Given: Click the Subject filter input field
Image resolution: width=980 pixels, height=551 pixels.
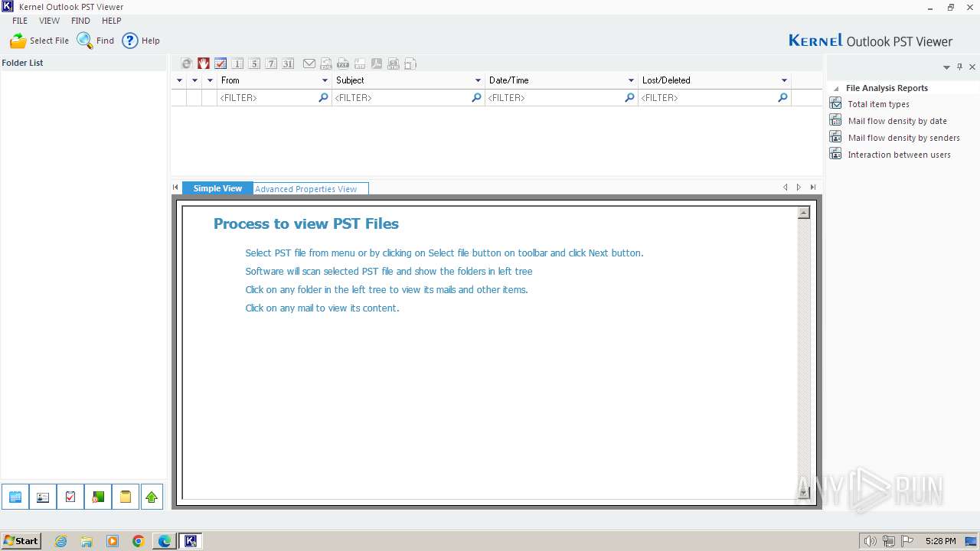Looking at the screenshot, I should (408, 98).
